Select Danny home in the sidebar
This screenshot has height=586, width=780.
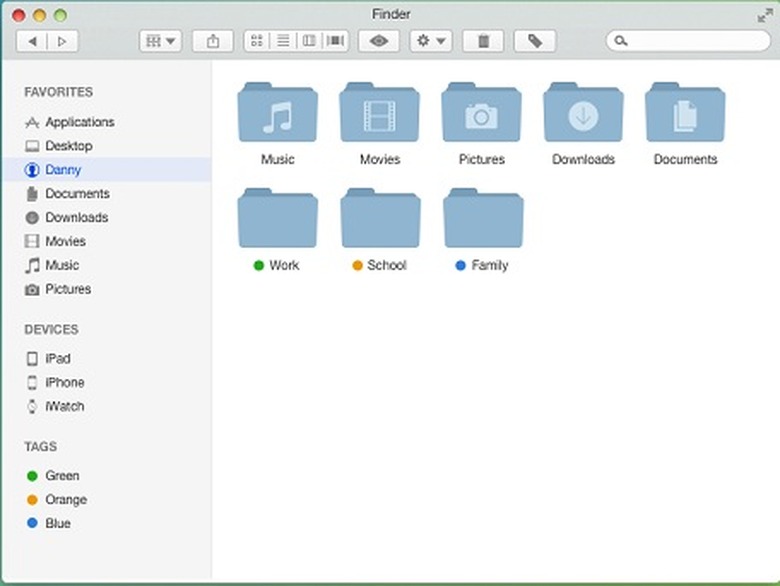click(x=106, y=170)
